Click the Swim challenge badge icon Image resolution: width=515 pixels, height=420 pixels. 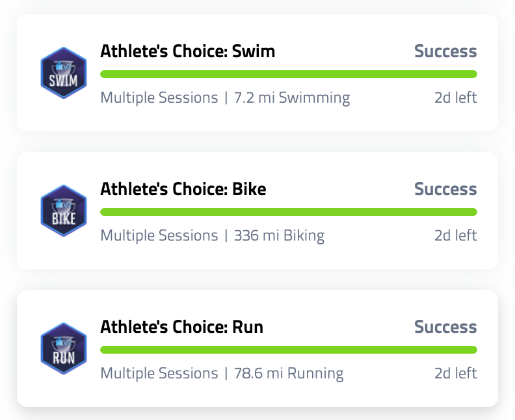(64, 73)
